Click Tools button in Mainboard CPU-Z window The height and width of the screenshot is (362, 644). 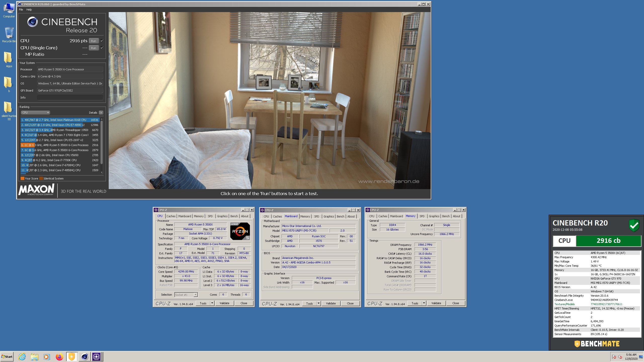click(309, 303)
